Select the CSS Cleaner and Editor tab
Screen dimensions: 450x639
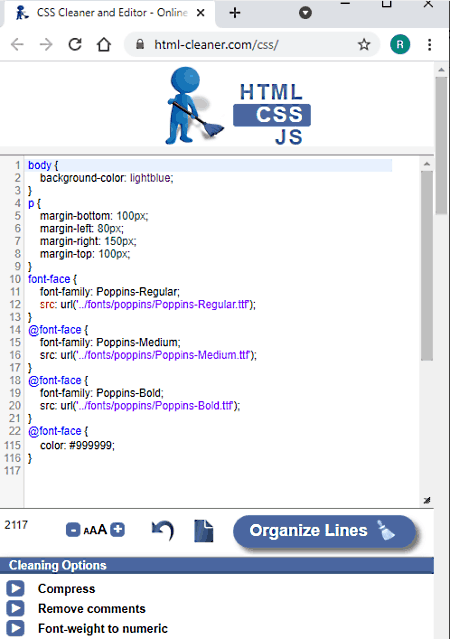point(110,13)
